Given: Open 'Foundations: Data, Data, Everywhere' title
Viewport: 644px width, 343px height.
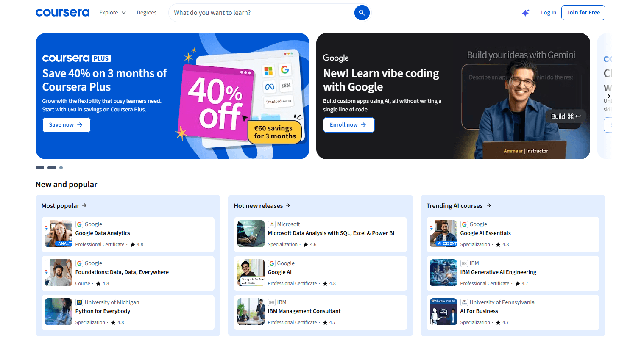Looking at the screenshot, I should pyautogui.click(x=122, y=272).
